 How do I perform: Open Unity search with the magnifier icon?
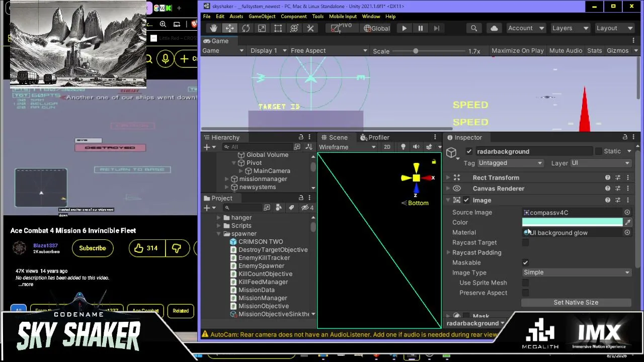tap(474, 28)
